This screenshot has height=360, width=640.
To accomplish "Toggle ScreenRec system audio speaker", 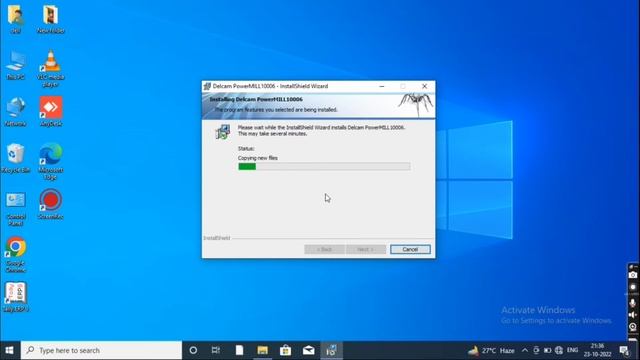I will pos(633,315).
